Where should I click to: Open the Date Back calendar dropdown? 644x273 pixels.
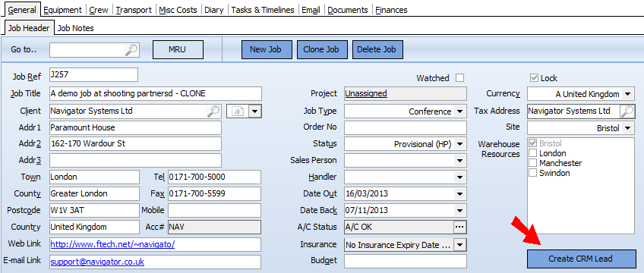[x=459, y=211]
